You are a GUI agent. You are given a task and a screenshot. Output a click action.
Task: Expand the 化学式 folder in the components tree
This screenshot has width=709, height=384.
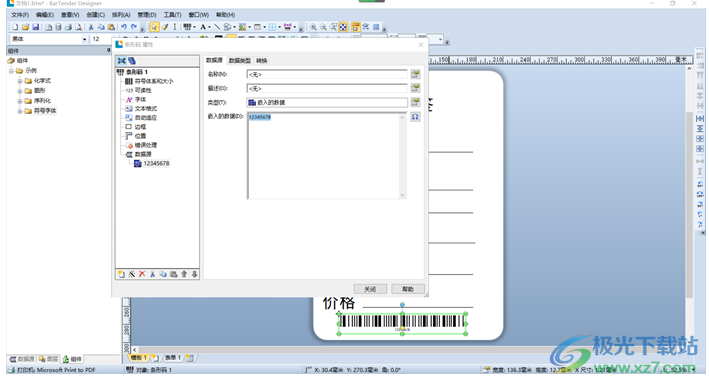click(x=19, y=81)
